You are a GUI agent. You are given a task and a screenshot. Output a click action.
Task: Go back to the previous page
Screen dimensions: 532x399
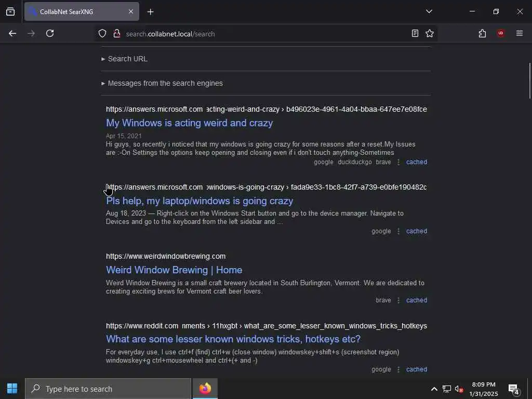click(12, 34)
